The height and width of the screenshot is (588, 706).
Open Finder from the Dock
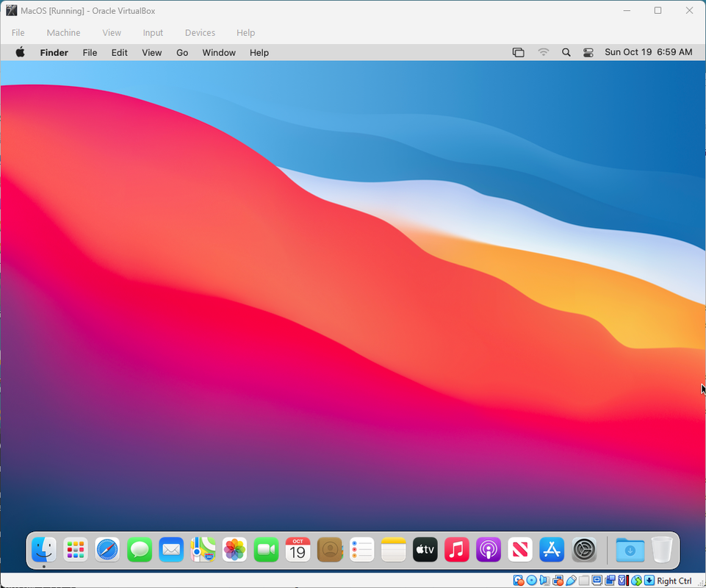coord(44,549)
